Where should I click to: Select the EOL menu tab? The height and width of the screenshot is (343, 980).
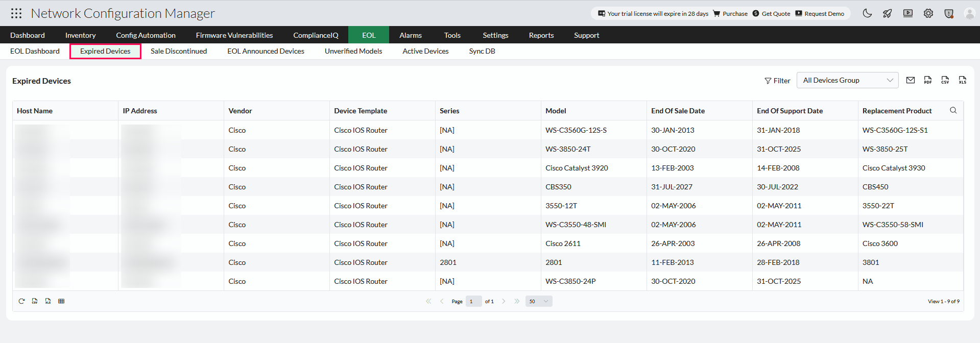369,35
